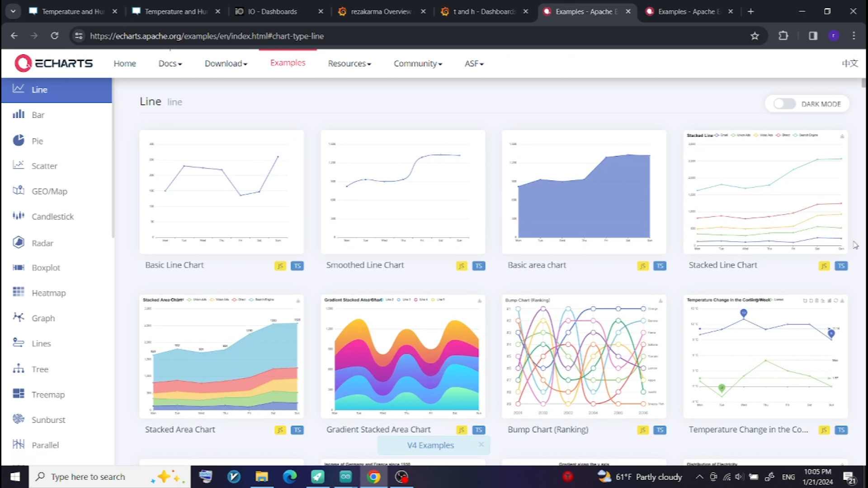Click the Windows search box
The height and width of the screenshot is (488, 868).
pos(110,477)
